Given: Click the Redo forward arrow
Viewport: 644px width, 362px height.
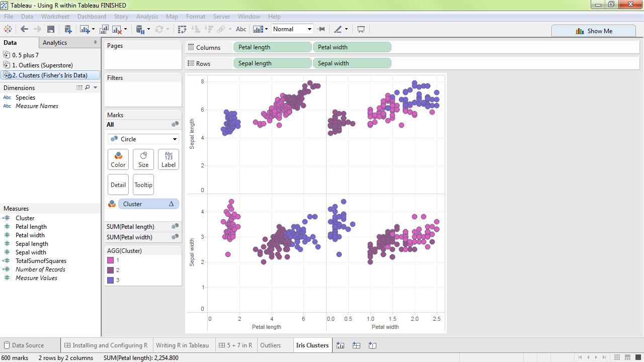Looking at the screenshot, I should pos(37,29).
